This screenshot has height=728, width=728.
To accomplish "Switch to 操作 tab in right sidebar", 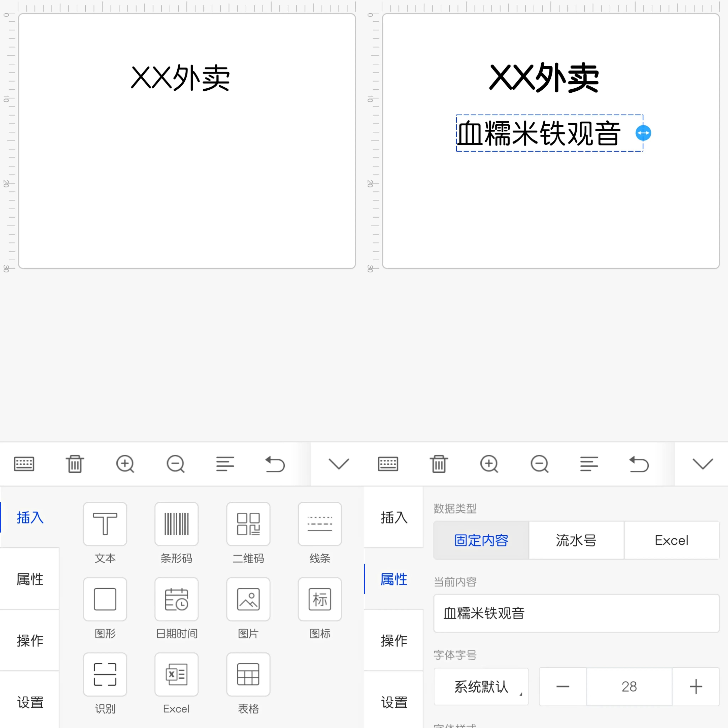I will 394,641.
